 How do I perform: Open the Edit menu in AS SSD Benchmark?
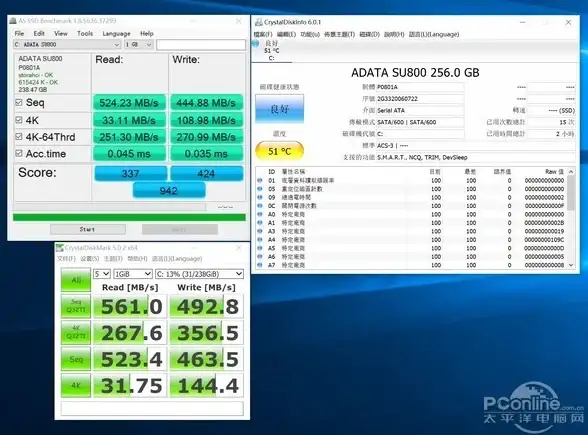[x=39, y=33]
